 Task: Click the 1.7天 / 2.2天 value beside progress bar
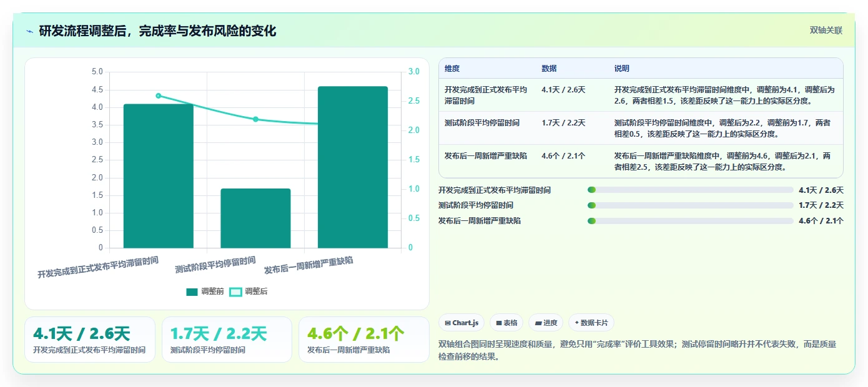click(821, 205)
